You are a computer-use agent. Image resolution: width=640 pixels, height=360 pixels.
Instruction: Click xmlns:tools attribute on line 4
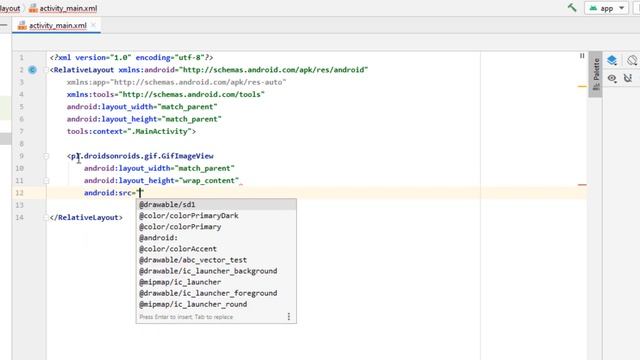pos(166,94)
